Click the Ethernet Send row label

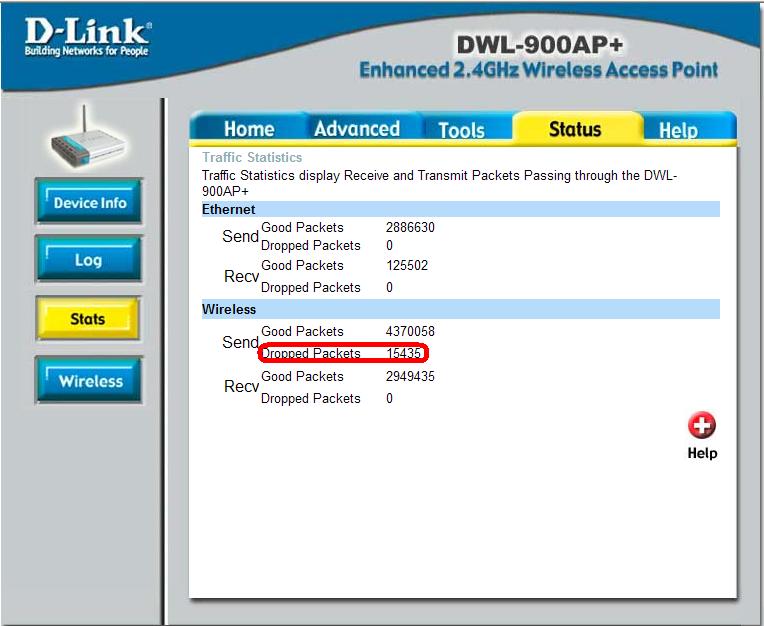[x=241, y=236]
